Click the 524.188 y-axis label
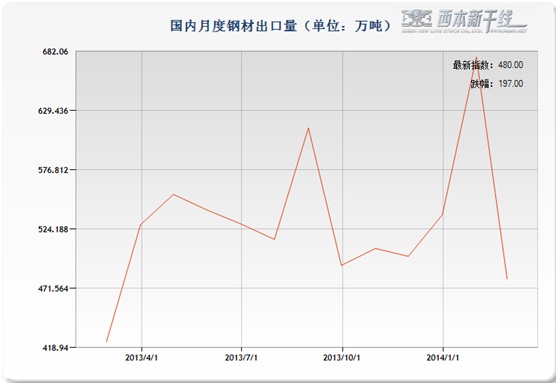The image size is (560, 386). click(x=53, y=229)
